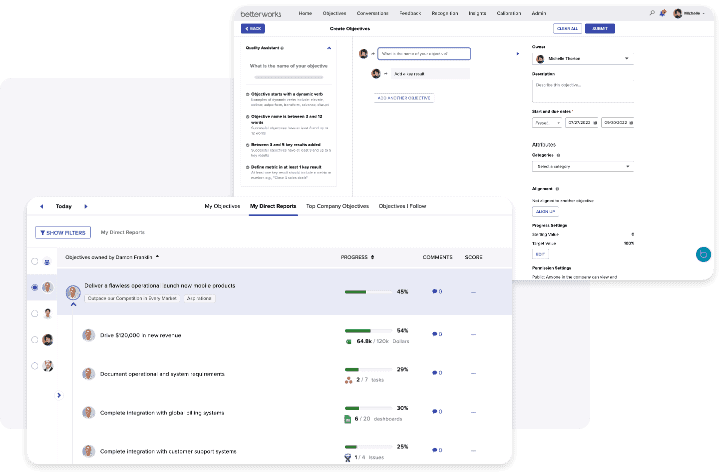The image size is (723, 476).
Task: Open Michelle user menu in header
Action: click(x=690, y=13)
